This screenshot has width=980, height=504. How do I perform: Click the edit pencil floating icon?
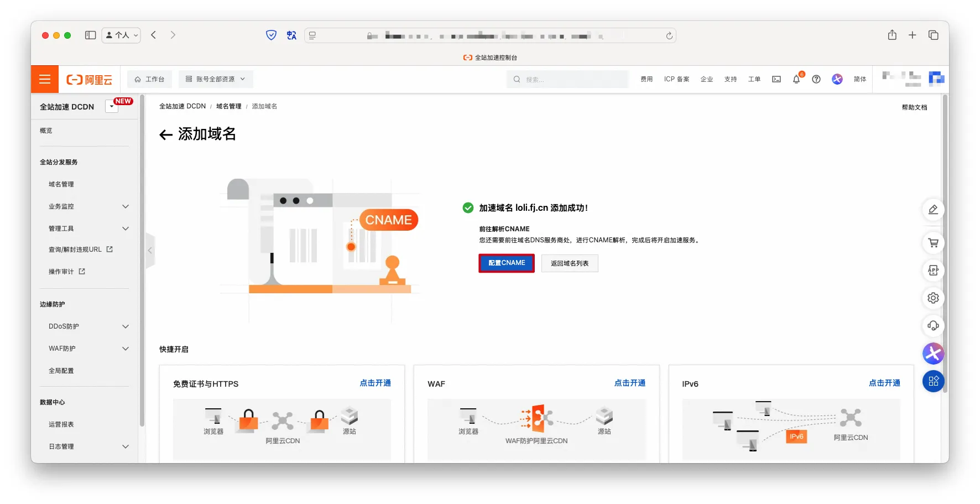tap(933, 210)
